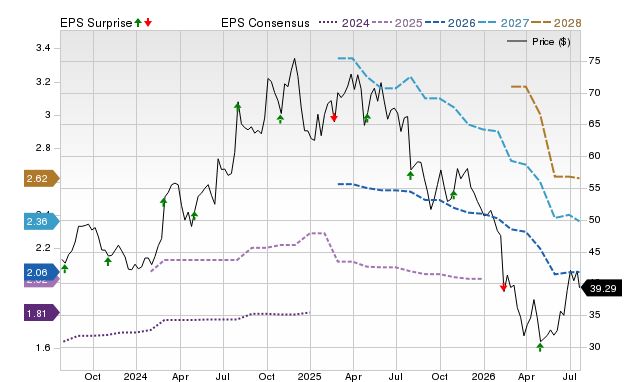The width and height of the screenshot is (640, 382).
Task: Select the green surprise arrow on the price line in May 2025
Action: pyautogui.click(x=367, y=118)
